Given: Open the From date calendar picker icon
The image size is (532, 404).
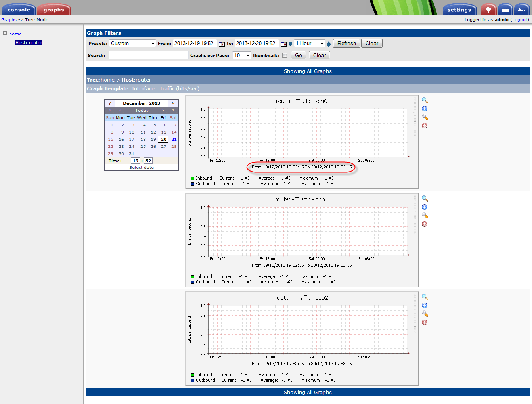Looking at the screenshot, I should tap(222, 44).
